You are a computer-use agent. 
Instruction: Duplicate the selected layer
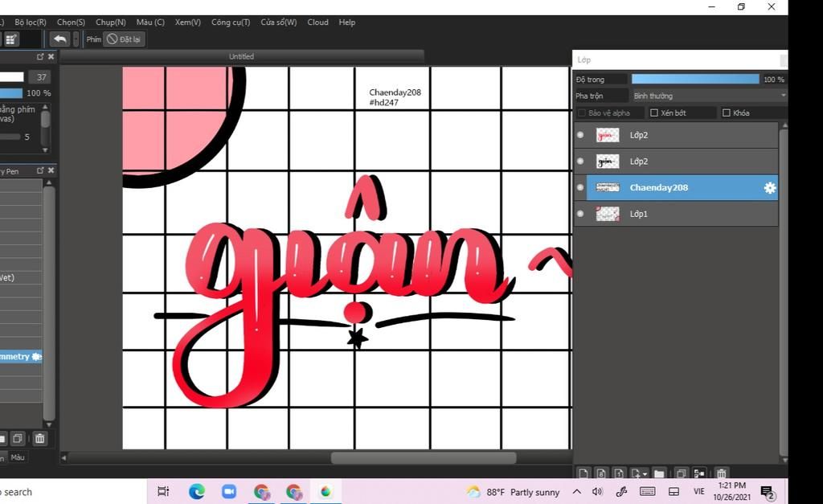(x=681, y=473)
